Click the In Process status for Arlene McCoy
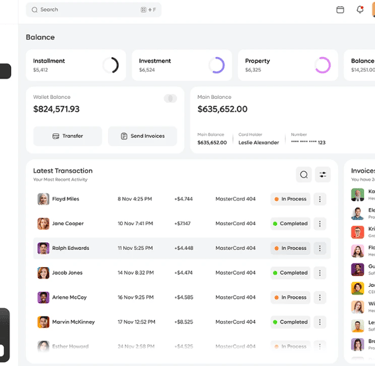The image size is (375, 366). tap(290, 297)
